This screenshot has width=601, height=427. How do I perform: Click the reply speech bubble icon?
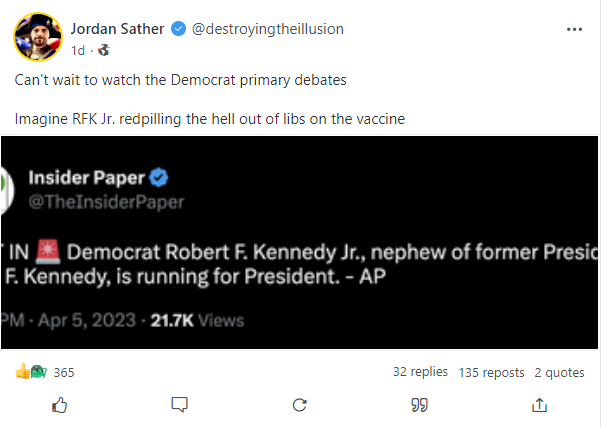point(179,404)
